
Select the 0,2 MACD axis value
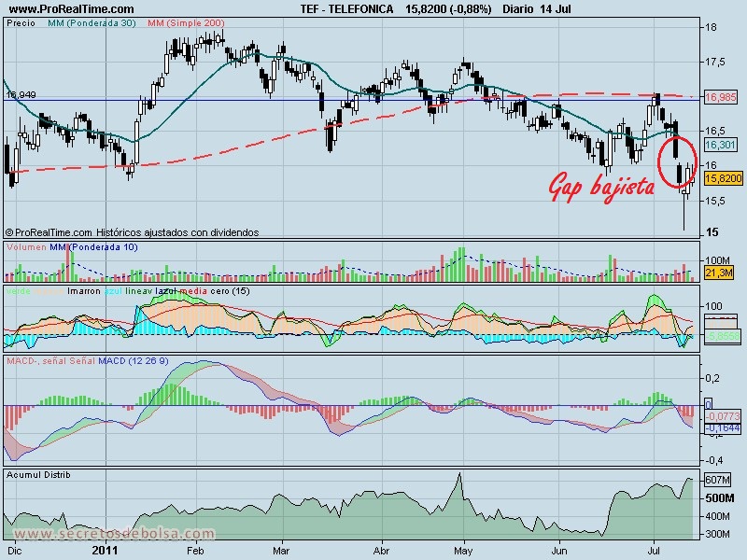point(712,378)
